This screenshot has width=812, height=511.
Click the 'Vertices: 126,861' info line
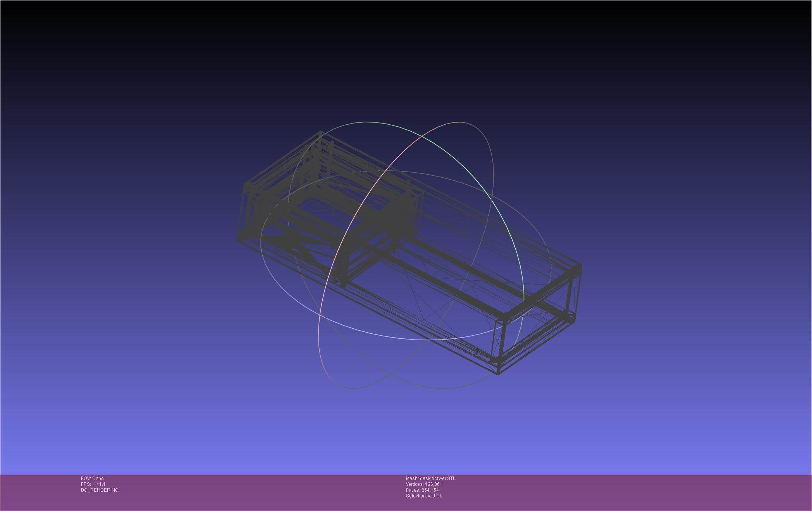point(424,484)
